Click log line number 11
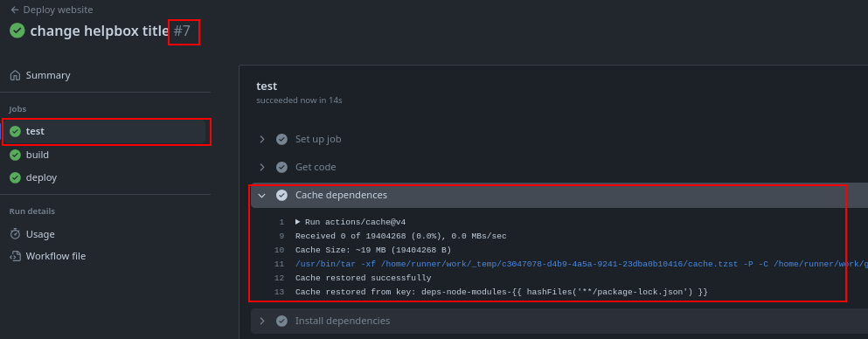Viewport: 868px width, 339px height. coord(279,264)
